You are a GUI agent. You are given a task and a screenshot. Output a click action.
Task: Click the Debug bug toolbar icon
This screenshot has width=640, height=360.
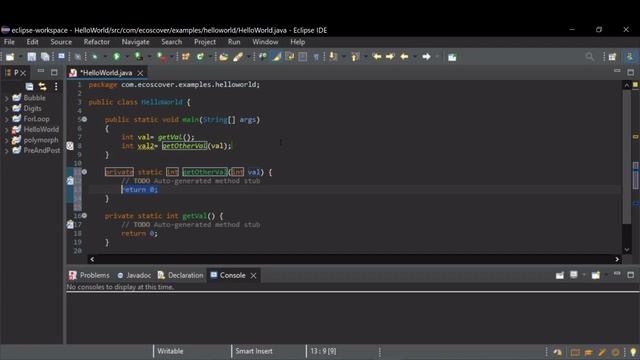(x=95, y=57)
